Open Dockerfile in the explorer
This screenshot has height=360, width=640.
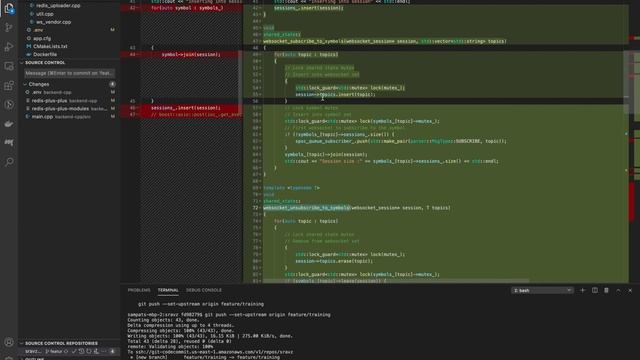click(x=45, y=54)
